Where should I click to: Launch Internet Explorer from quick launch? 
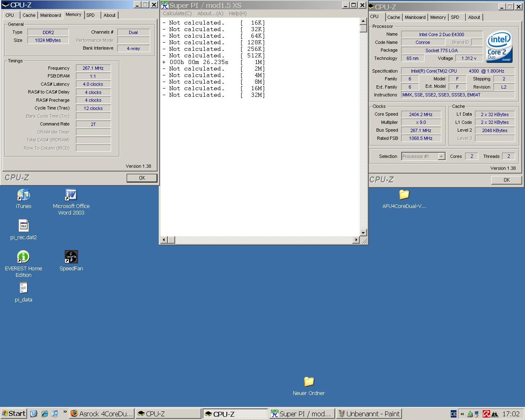44,413
